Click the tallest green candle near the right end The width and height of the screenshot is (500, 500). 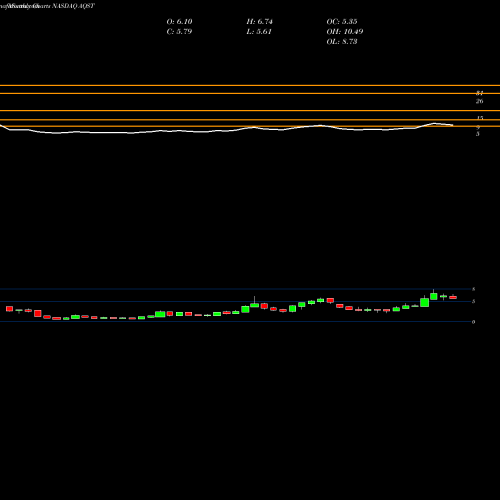(424, 302)
